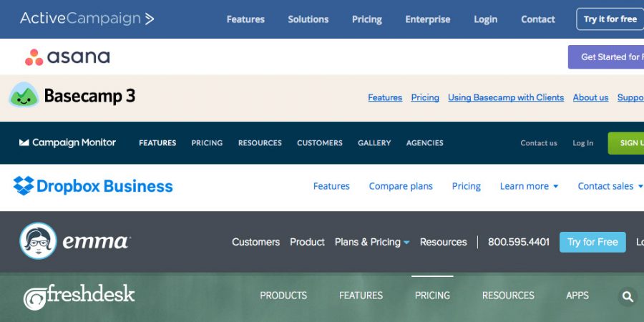Click the Dropbox box logo icon

[x=24, y=185]
